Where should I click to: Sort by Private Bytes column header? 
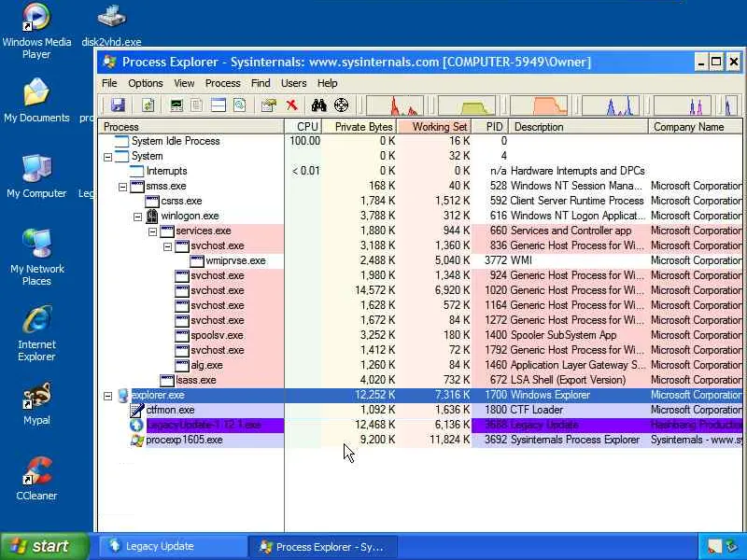click(x=359, y=127)
